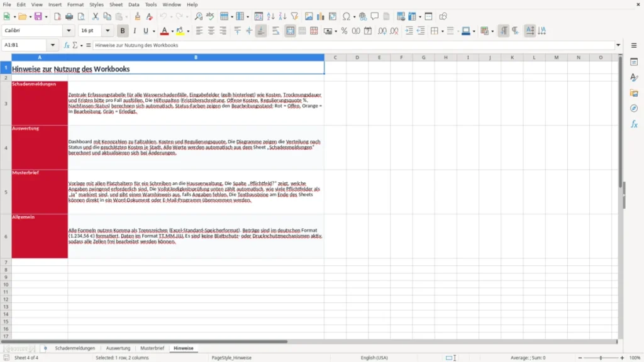Open the font size dropdown
The height and width of the screenshot is (362, 644).
(x=108, y=30)
